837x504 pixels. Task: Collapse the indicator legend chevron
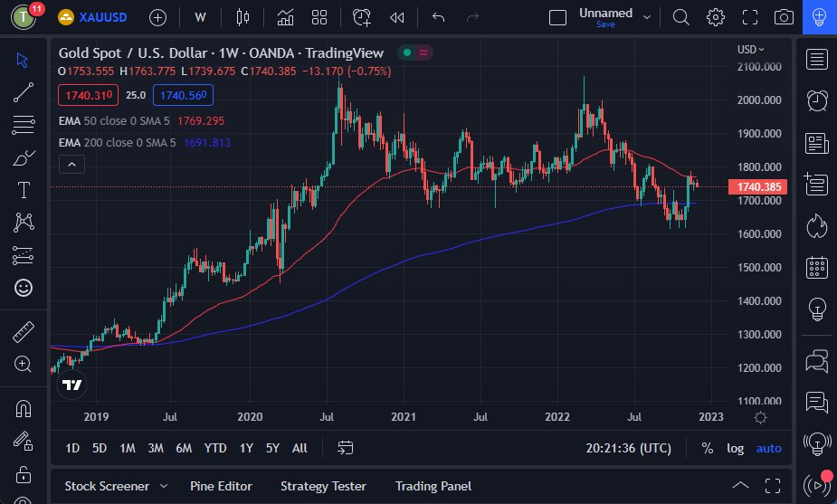71,164
